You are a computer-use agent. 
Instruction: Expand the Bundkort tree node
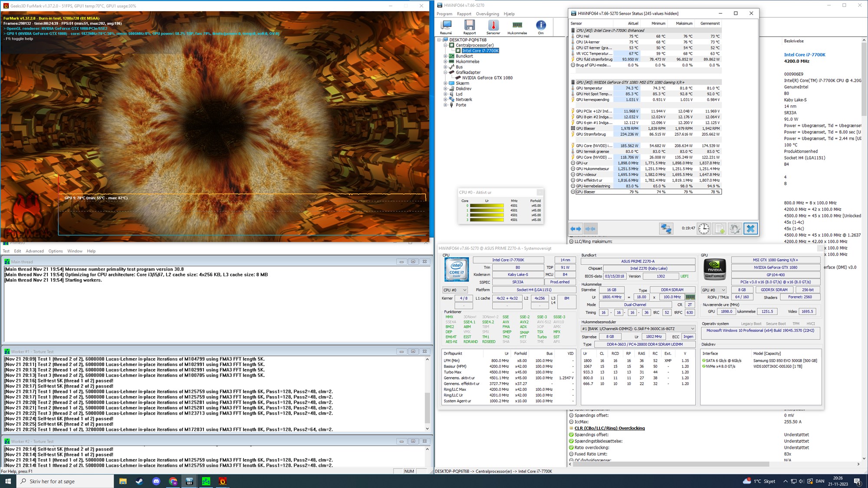click(445, 56)
